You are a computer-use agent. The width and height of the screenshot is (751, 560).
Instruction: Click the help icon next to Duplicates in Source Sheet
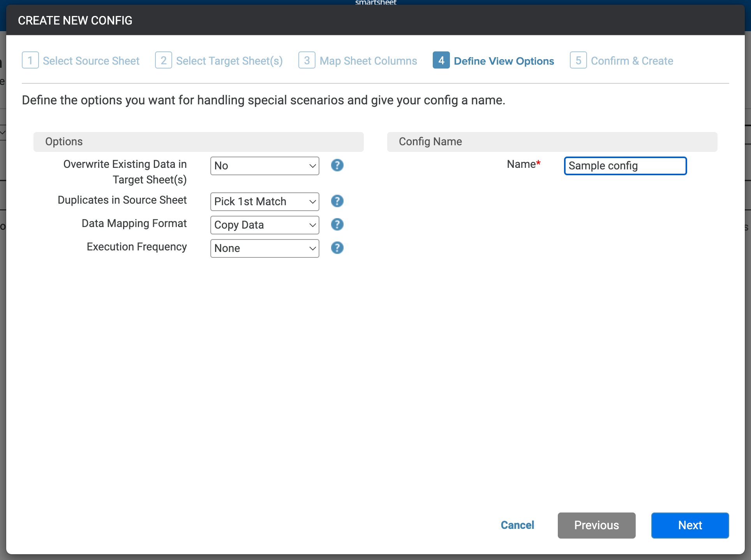(x=337, y=201)
